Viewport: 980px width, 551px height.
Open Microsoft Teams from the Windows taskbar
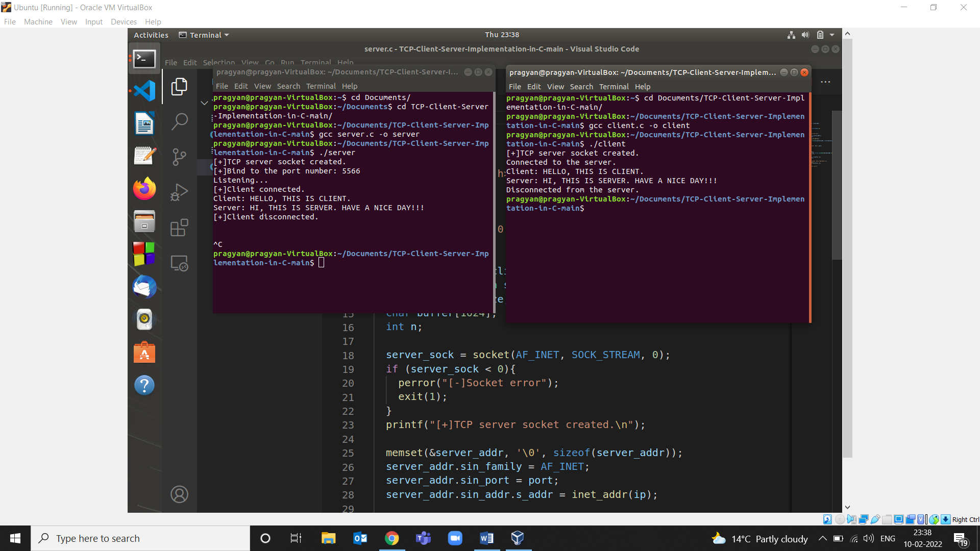[423, 538]
